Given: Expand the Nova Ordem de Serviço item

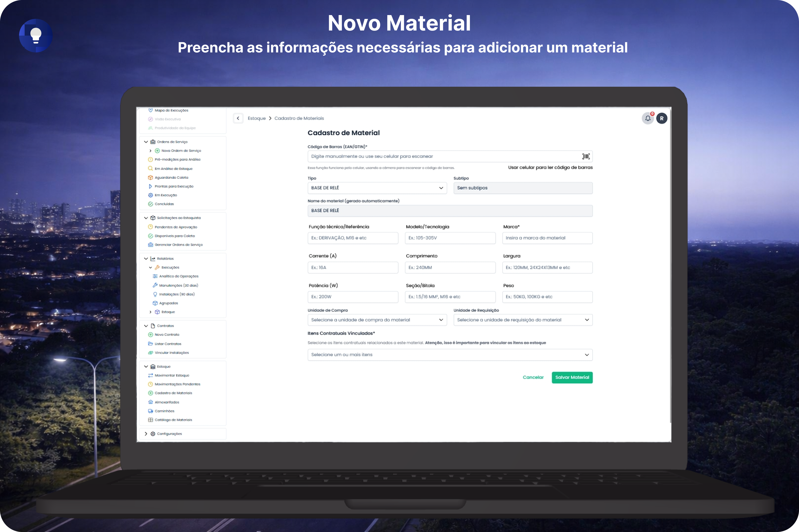Looking at the screenshot, I should 150,151.
